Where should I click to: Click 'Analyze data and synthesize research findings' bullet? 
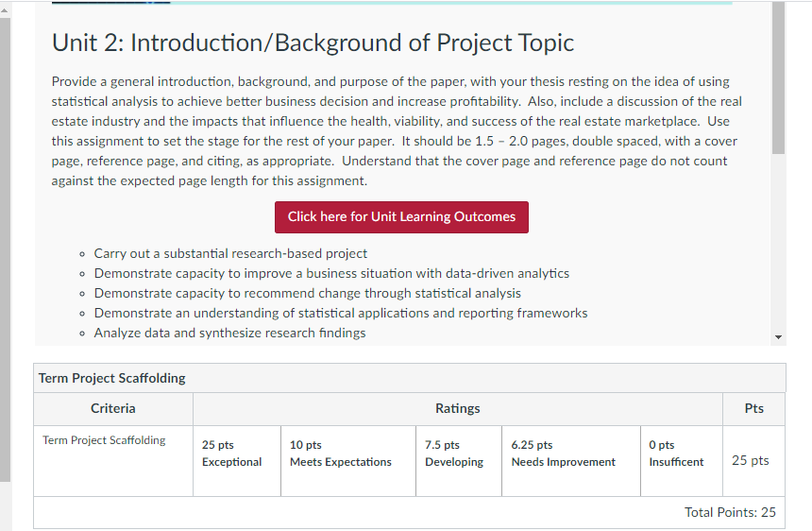coord(230,333)
